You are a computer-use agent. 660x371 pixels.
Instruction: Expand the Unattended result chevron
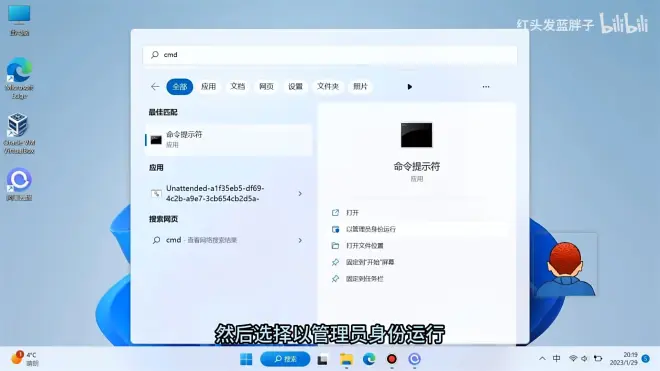coord(300,194)
